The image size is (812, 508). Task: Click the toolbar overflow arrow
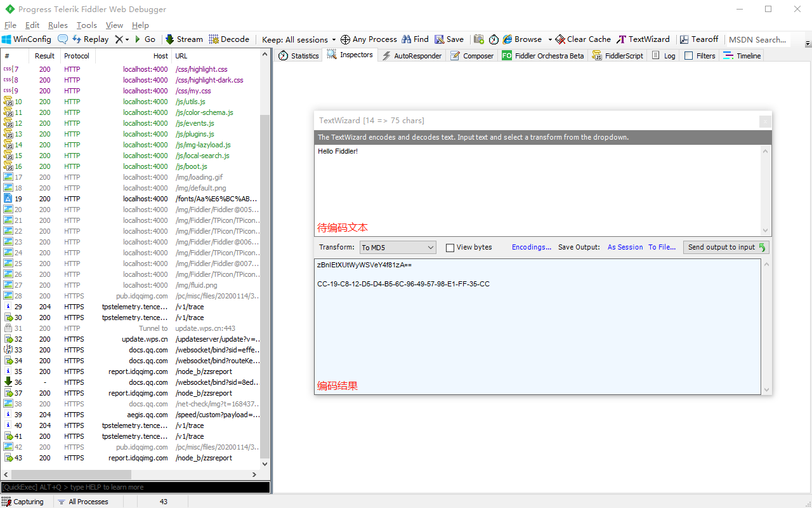pos(808,44)
